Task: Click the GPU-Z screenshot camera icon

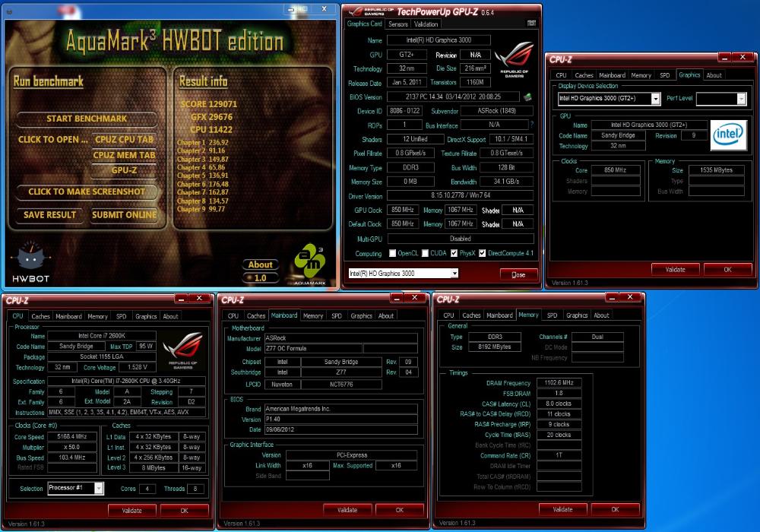Action: click(531, 24)
